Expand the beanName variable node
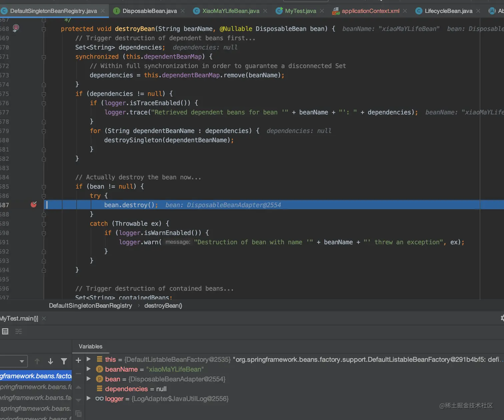 coord(89,369)
